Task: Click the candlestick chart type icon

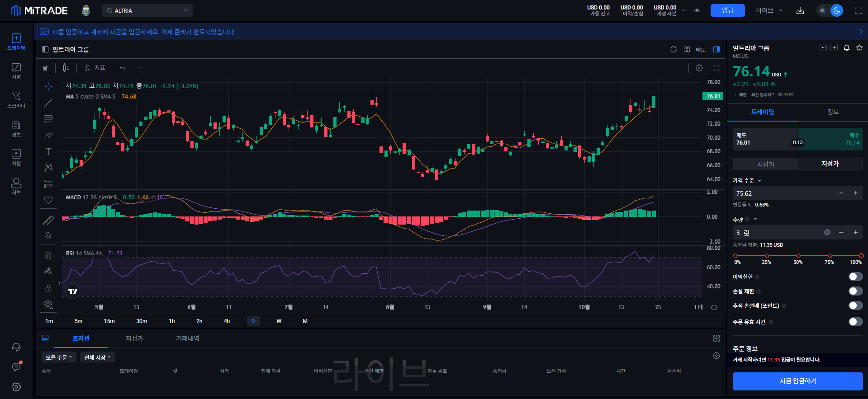Action: click(66, 68)
